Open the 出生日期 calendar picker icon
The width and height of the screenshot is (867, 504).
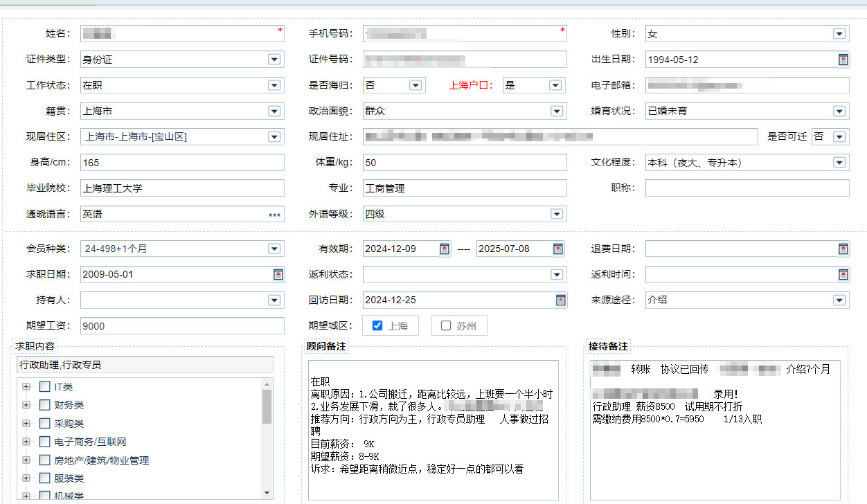(x=843, y=60)
